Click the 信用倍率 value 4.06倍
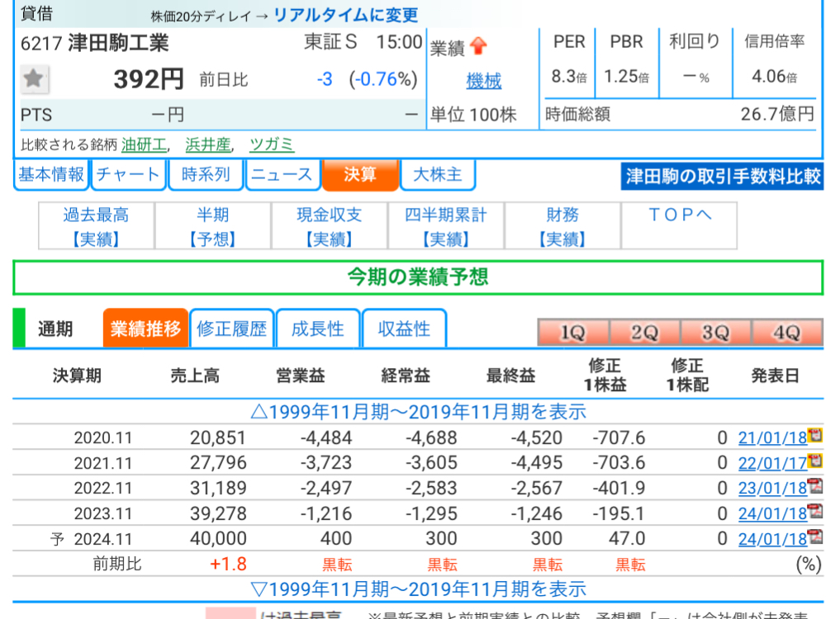 774,77
